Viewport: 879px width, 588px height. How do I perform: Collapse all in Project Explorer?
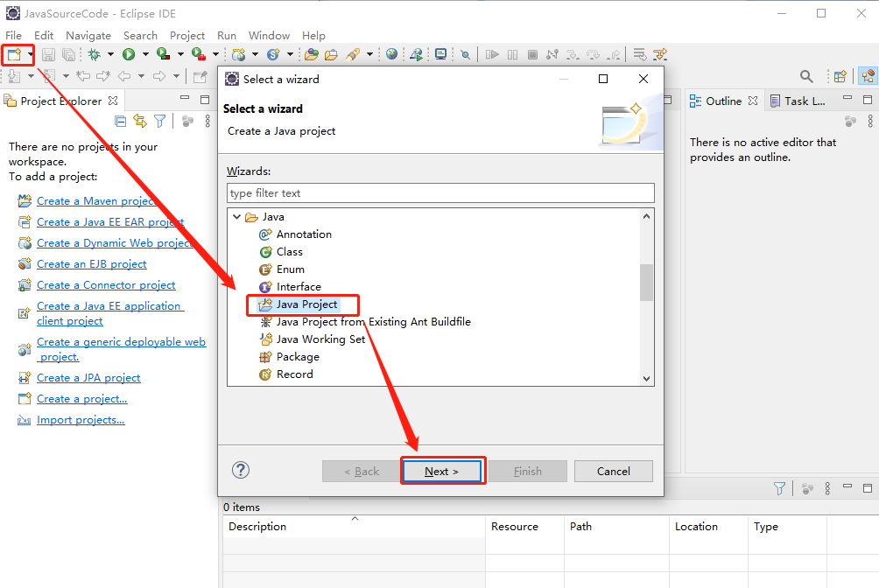tap(120, 121)
